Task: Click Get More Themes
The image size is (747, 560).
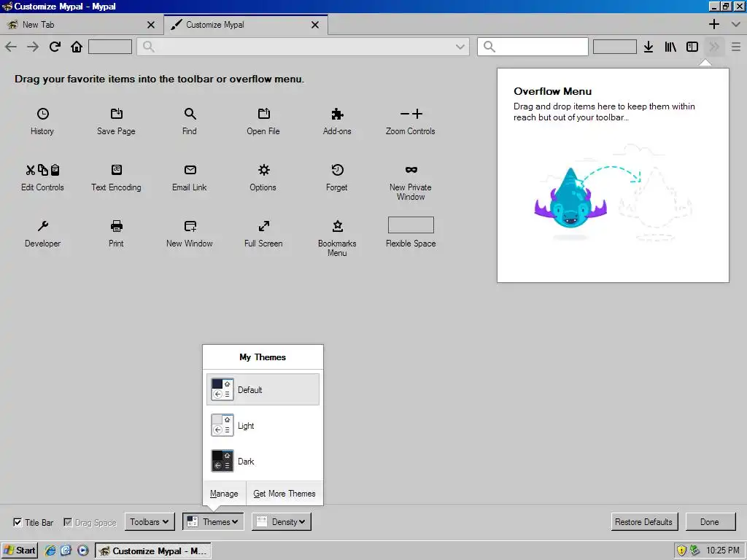Action: point(285,494)
